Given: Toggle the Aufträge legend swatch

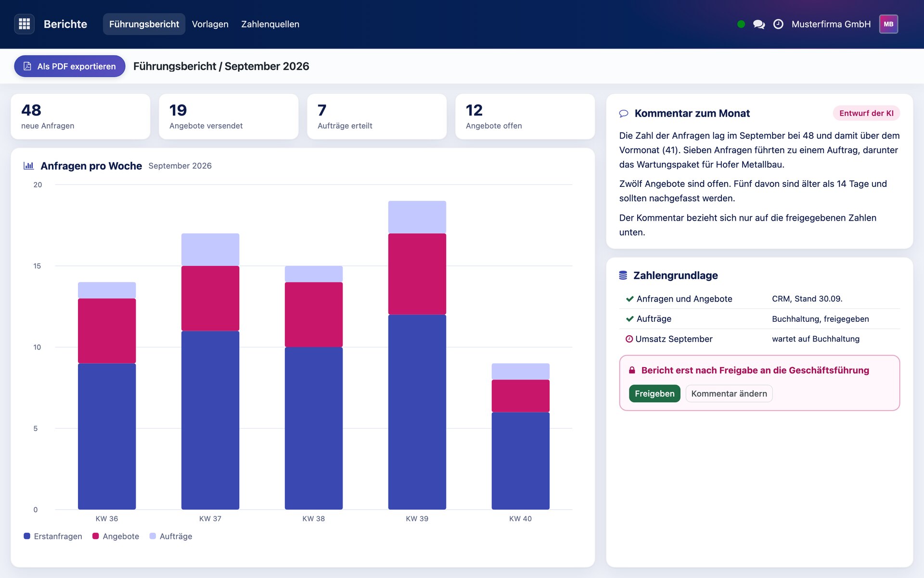Looking at the screenshot, I should (153, 536).
